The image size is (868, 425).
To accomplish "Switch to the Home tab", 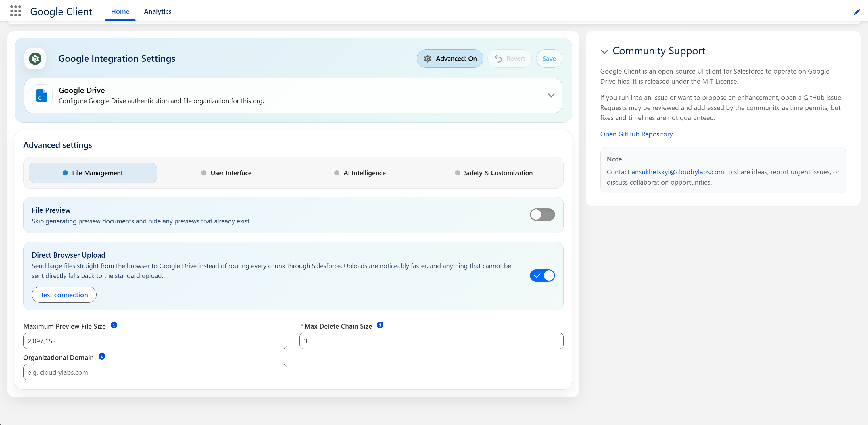I will (x=120, y=11).
